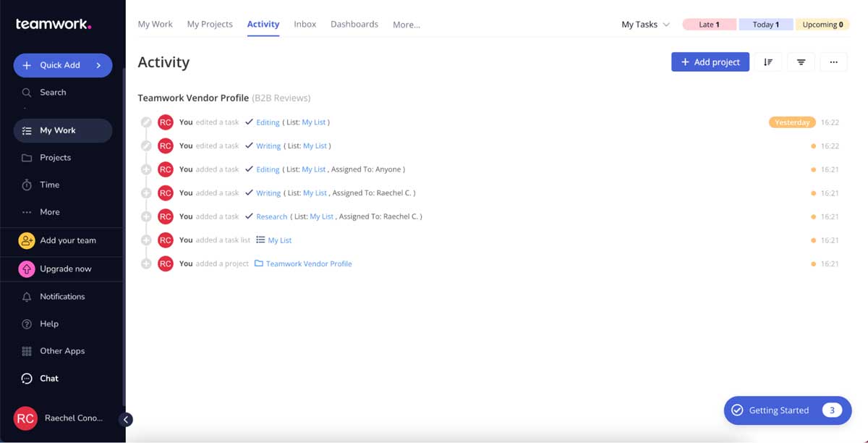Open the Sort activity options
The width and height of the screenshot is (868, 443).
[768, 62]
